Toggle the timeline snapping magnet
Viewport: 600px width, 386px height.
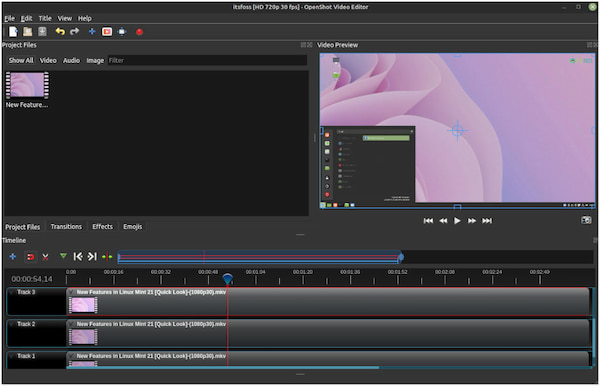tap(30, 257)
